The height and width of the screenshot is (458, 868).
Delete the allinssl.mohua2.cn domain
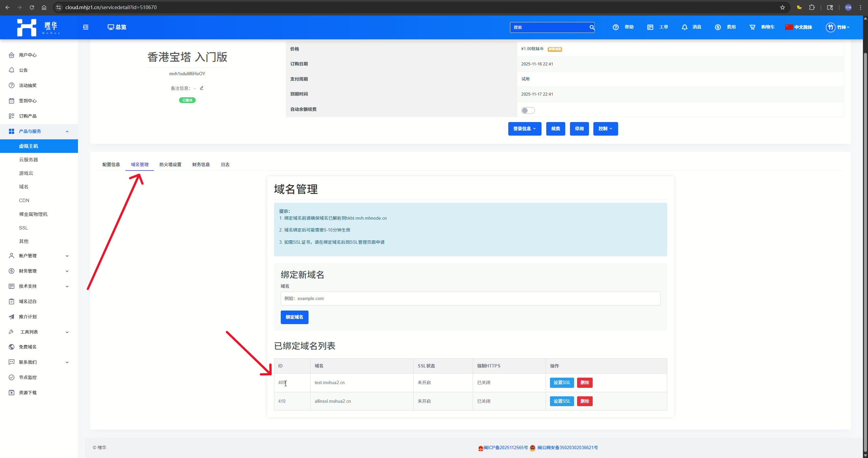[585, 401]
